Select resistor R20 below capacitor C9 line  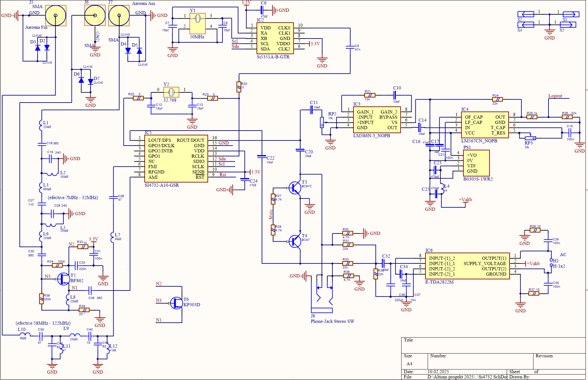tap(239, 87)
